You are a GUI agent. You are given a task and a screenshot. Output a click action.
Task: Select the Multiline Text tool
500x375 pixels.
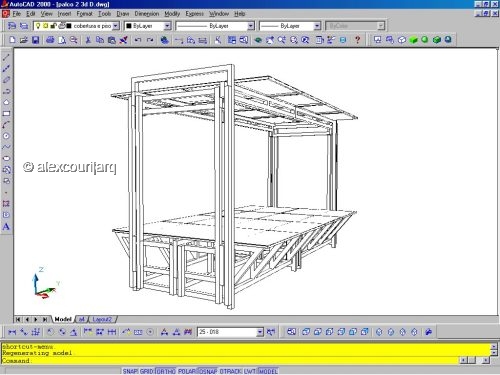pos(6,227)
